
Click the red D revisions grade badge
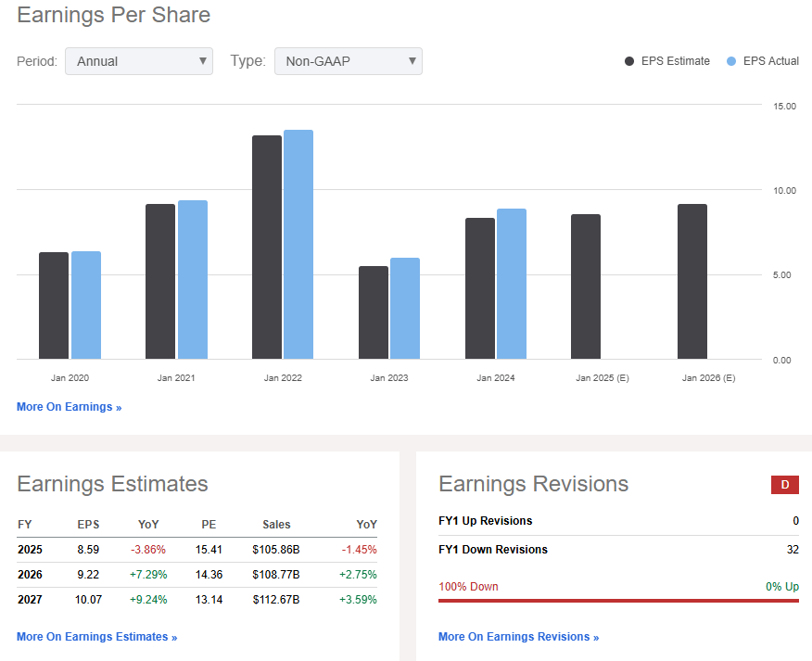coord(784,484)
